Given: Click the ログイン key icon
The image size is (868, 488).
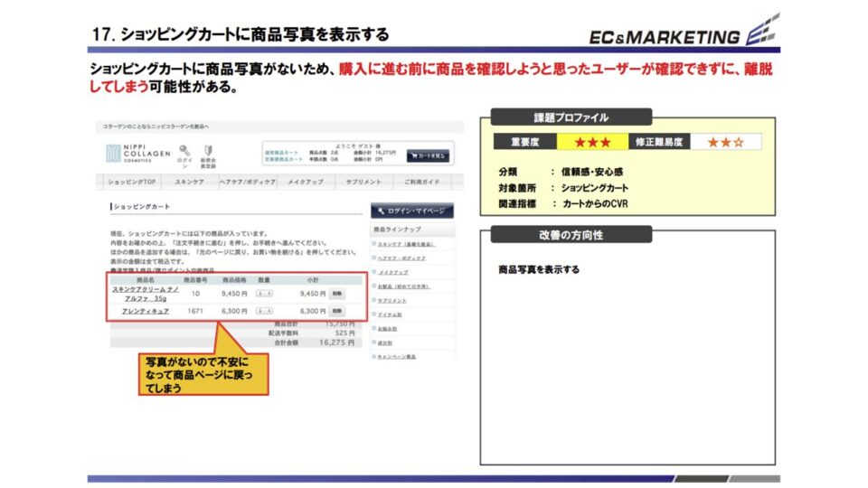Looking at the screenshot, I should click(184, 151).
